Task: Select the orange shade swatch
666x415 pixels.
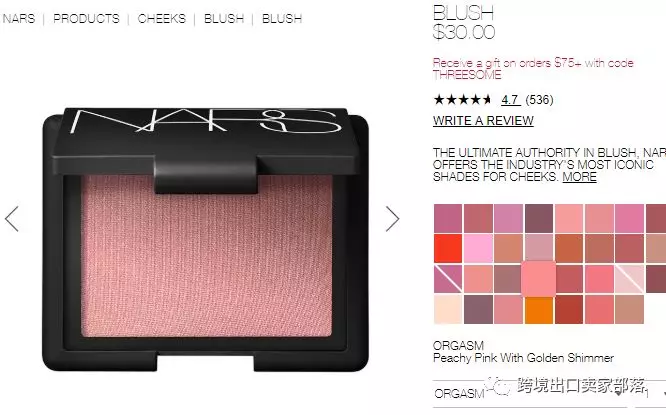Action: point(539,310)
